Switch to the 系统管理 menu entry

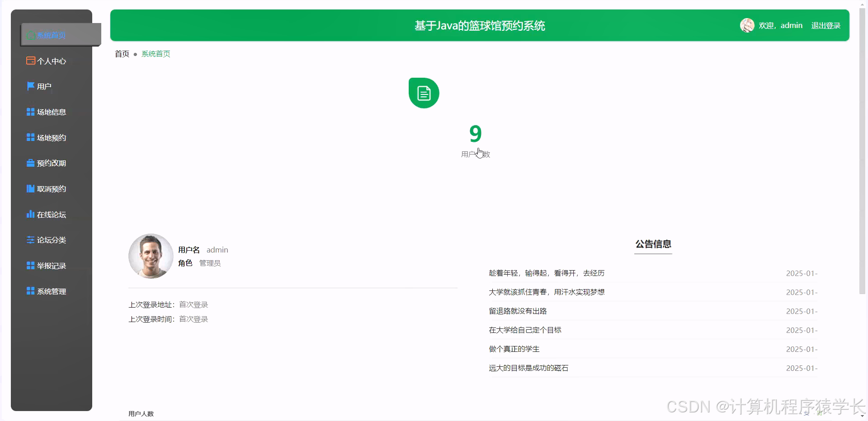(51, 291)
